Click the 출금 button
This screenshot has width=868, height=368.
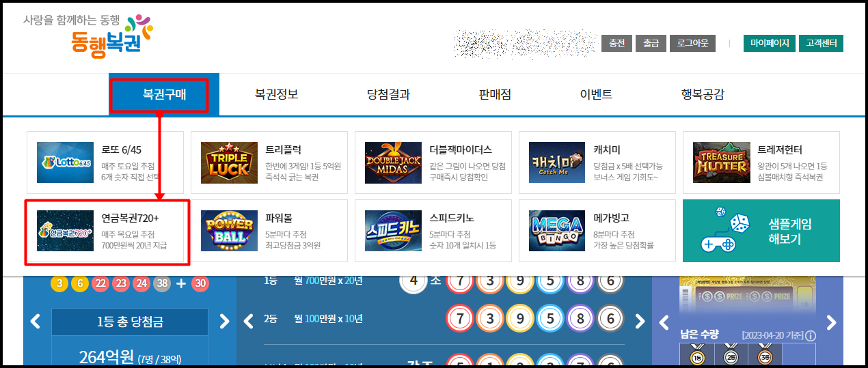651,43
